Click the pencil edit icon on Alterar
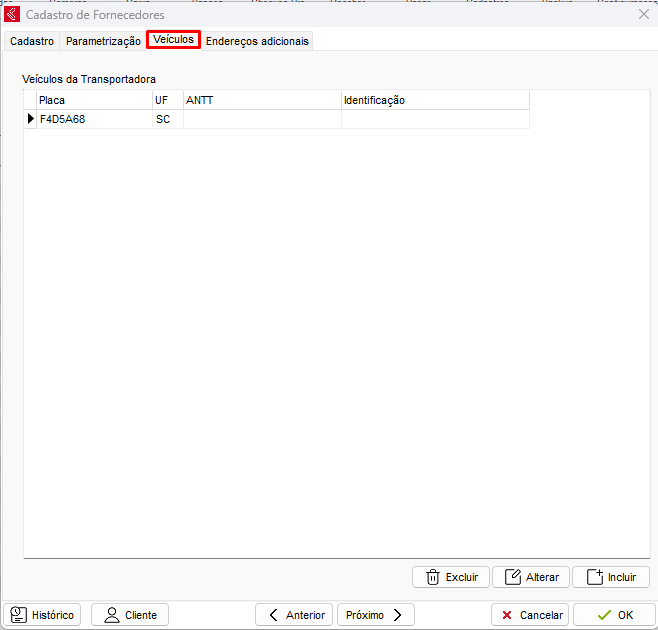 pos(513,577)
